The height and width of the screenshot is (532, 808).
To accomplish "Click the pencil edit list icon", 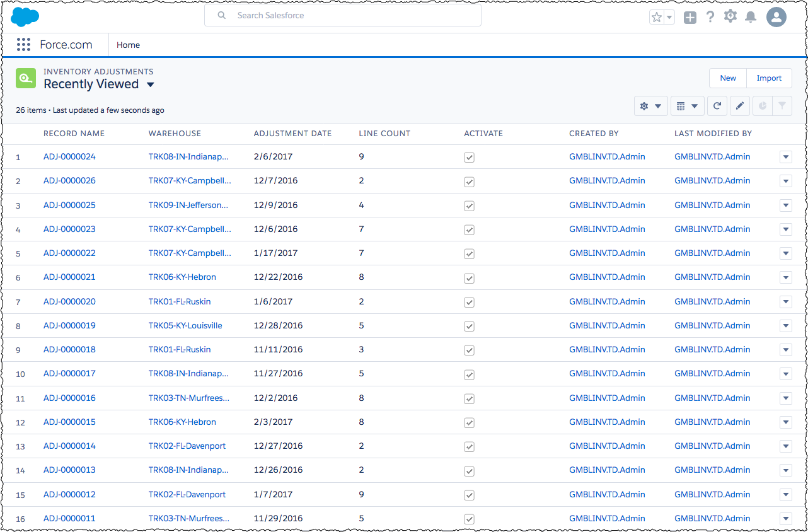I will (740, 107).
